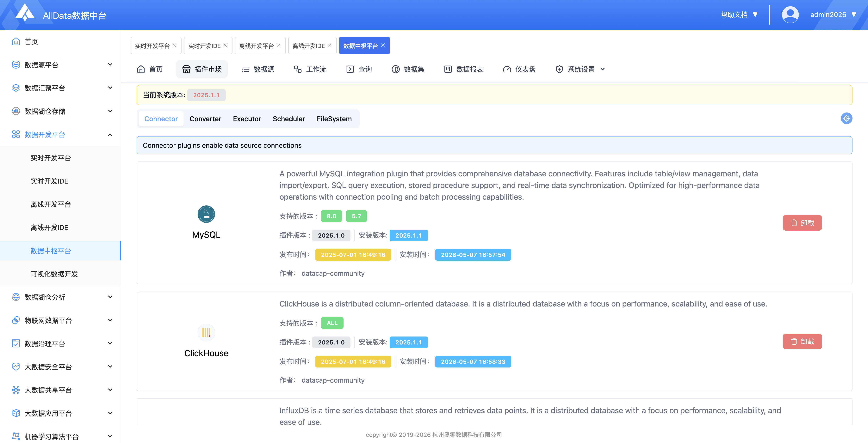Open the 仪表盘 dashboard nav item

519,69
